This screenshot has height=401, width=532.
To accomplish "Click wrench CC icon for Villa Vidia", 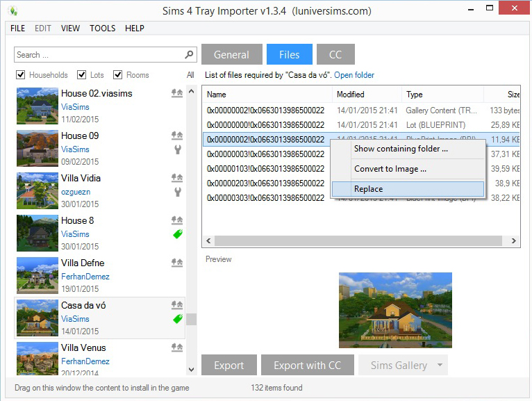I will [177, 192].
